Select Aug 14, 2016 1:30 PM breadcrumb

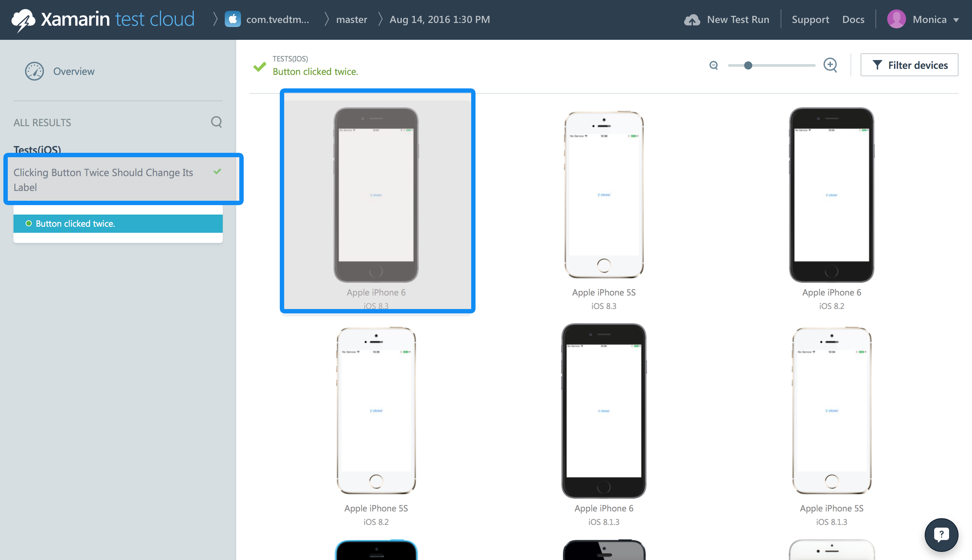tap(439, 20)
